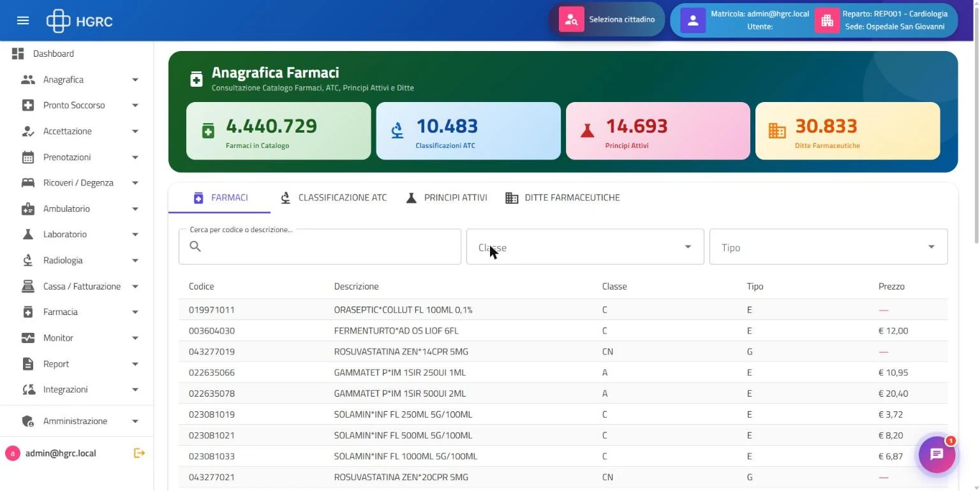Click the Monitor heartbeat icon
980x491 pixels.
[x=28, y=338]
